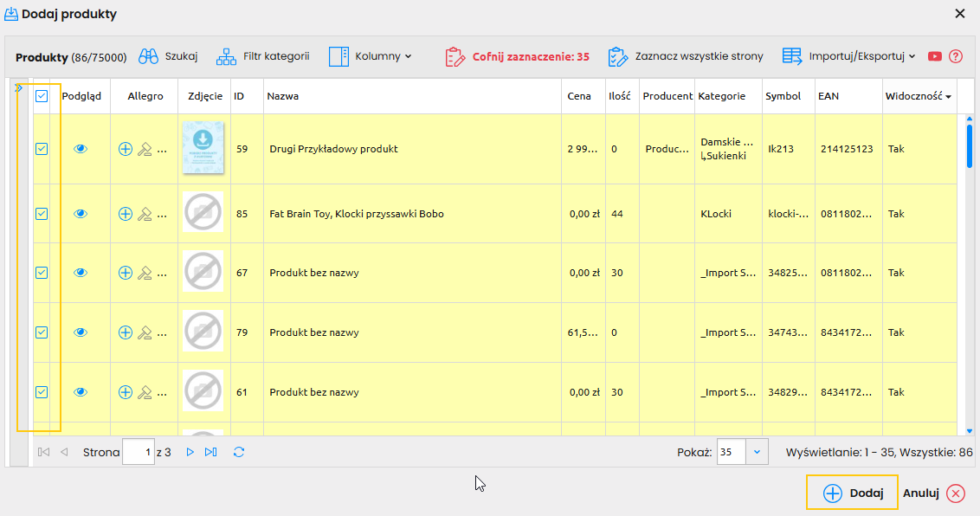Click the Dodaj button
The width and height of the screenshot is (980, 516).
tap(852, 493)
